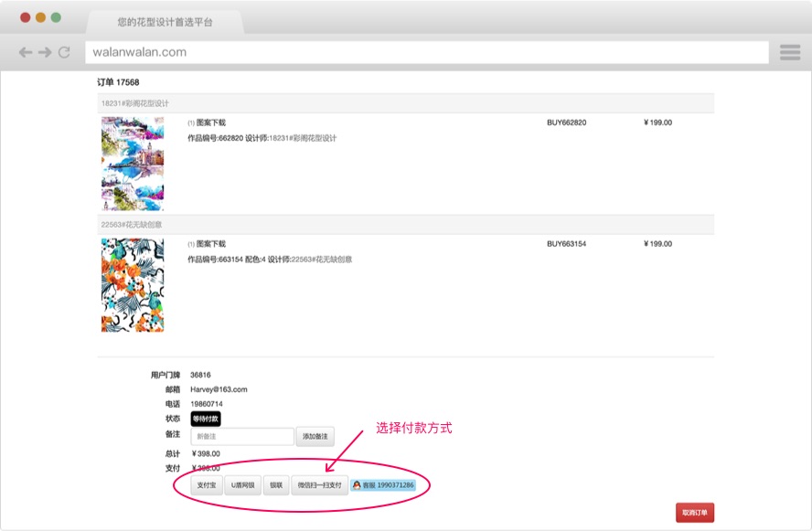812x531 pixels.
Task: Click designer link 22563#花无缺创意 in second item
Action: (322, 260)
